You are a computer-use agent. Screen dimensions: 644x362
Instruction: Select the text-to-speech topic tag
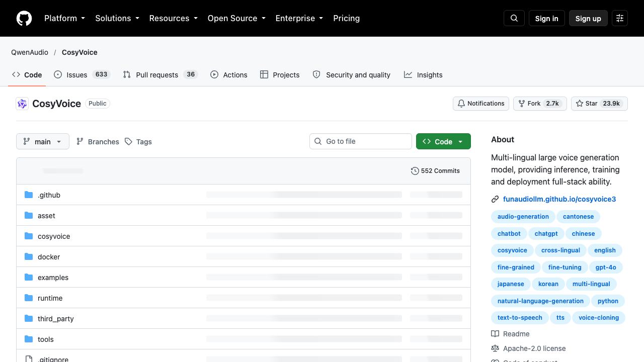(x=520, y=318)
